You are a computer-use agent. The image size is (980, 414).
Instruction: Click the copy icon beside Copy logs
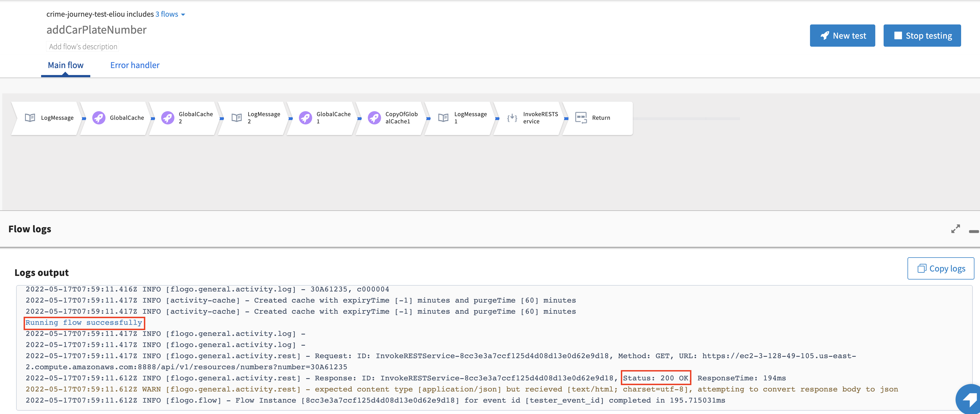[x=921, y=268]
